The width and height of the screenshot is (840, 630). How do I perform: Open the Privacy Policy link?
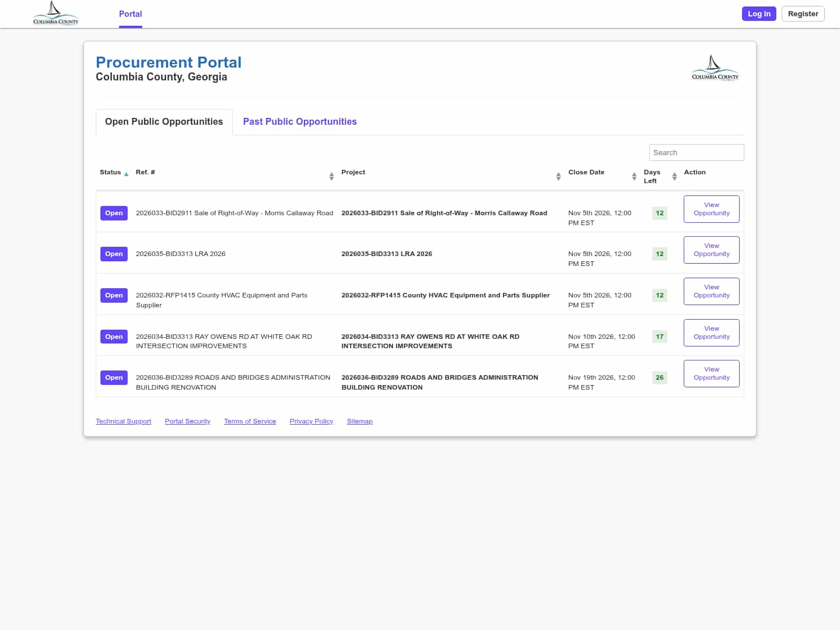311,421
